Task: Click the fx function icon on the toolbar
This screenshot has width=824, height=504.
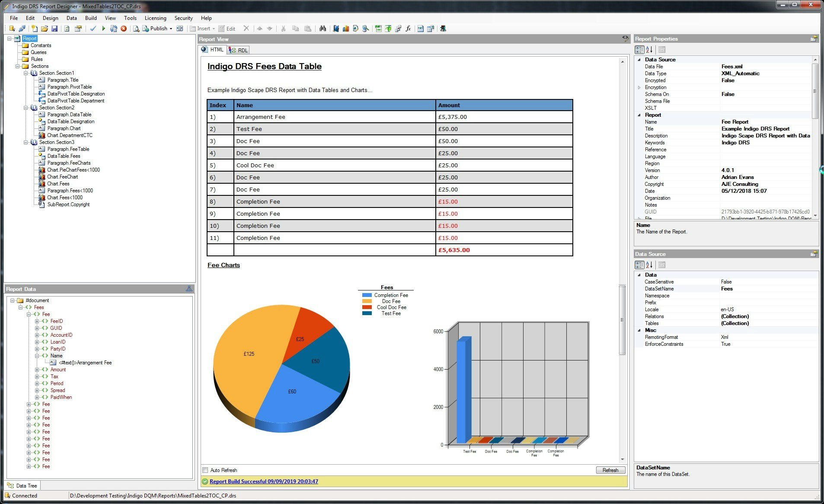Action: 408,29
